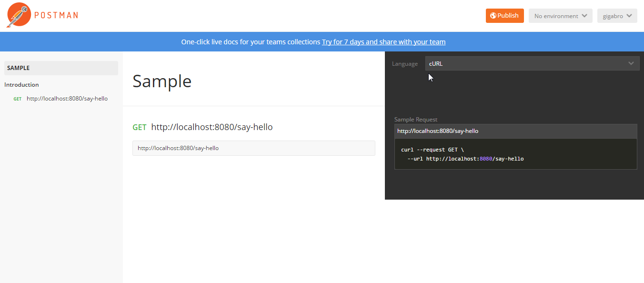Click the green GET badge in the sidebar

(18, 99)
